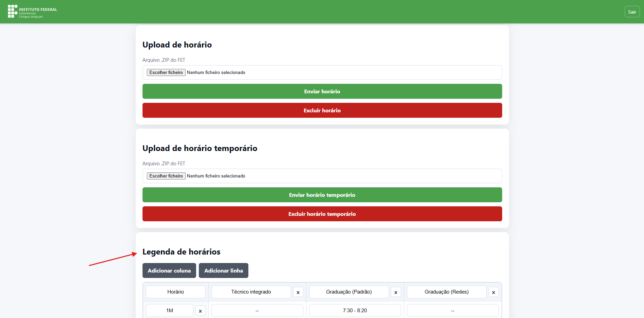Edit the 1M row label field
Screen dimensions: 644x318
click(x=169, y=311)
